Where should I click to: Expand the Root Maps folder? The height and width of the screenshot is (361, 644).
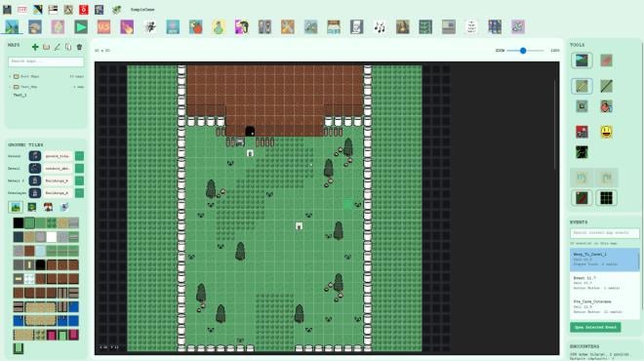pyautogui.click(x=11, y=77)
